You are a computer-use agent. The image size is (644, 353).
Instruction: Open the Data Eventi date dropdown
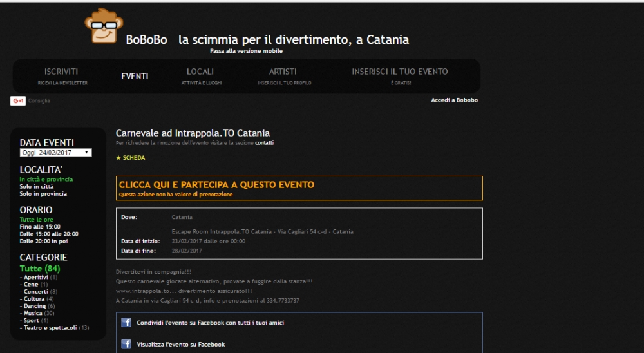pos(55,153)
